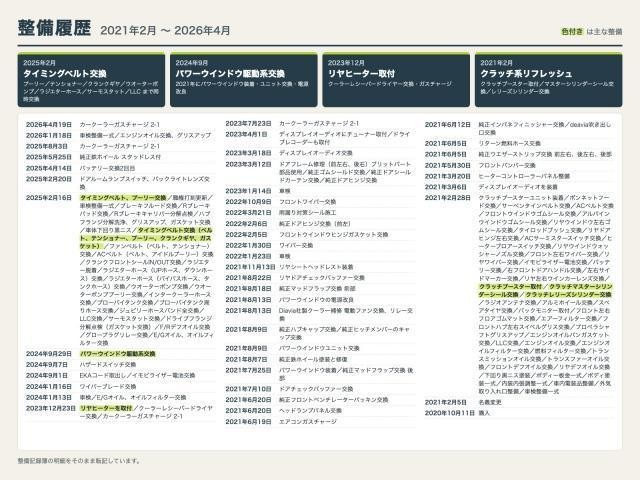The image size is (640, 480).
Task: Click the 2024年9月 date on the second card
Action: pos(192,63)
